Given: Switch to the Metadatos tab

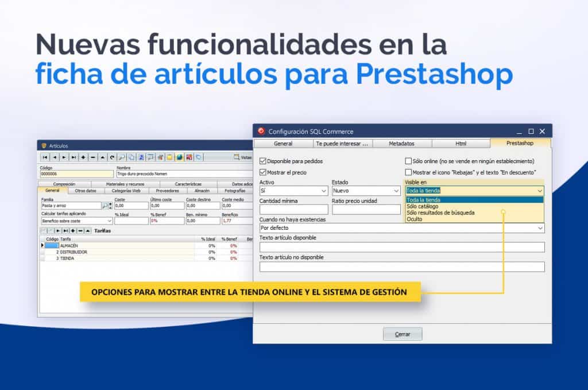Looking at the screenshot, I should tap(401, 144).
